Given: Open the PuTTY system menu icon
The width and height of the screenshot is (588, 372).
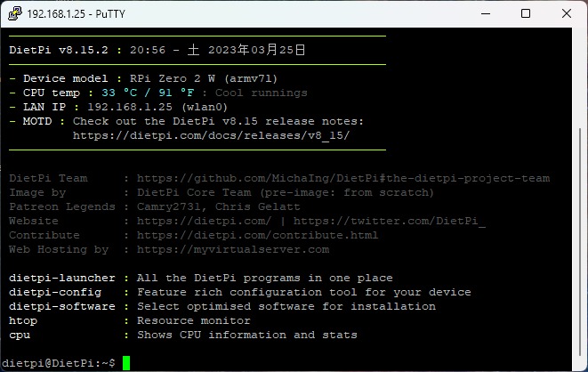Looking at the screenshot, I should 14,13.
